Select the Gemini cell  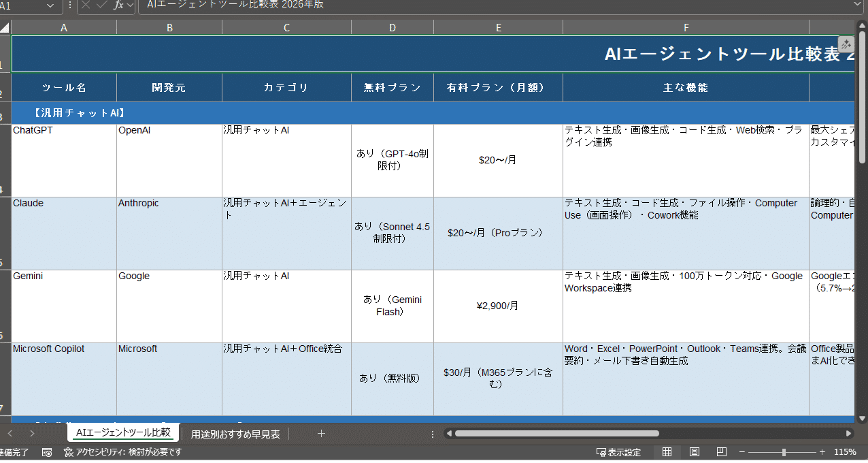coord(64,306)
